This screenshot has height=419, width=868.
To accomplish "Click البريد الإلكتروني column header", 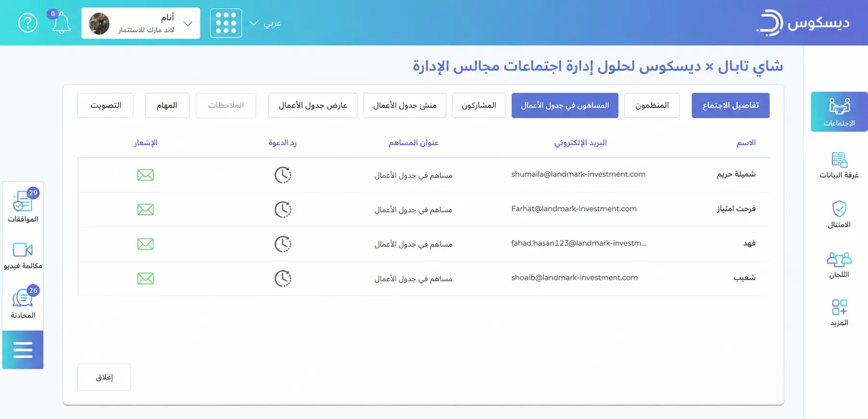I will [580, 142].
